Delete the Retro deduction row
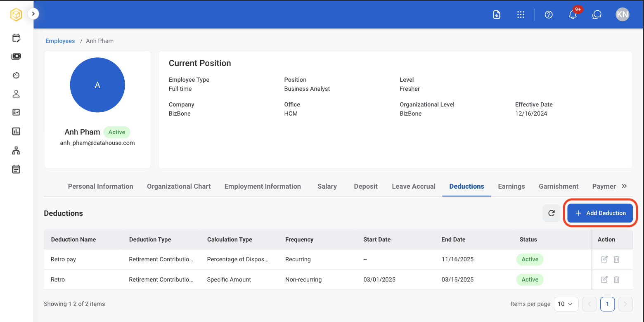Screen dimensions: 644x322 [x=616, y=279]
